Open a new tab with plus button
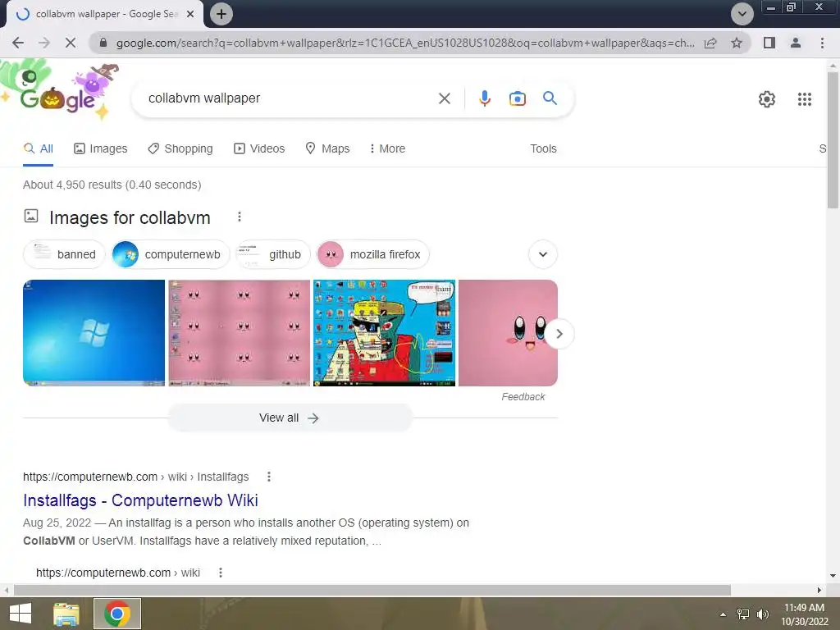This screenshot has width=840, height=630. pos(221,14)
